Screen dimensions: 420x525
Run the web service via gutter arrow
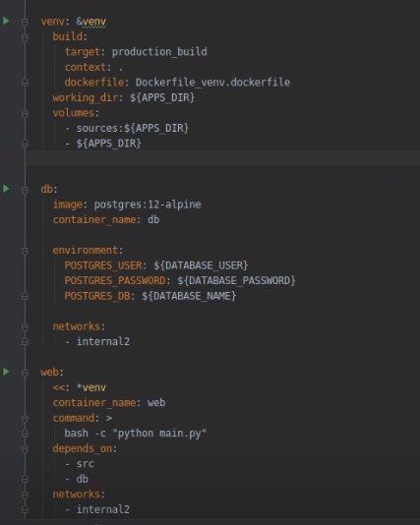coord(6,372)
